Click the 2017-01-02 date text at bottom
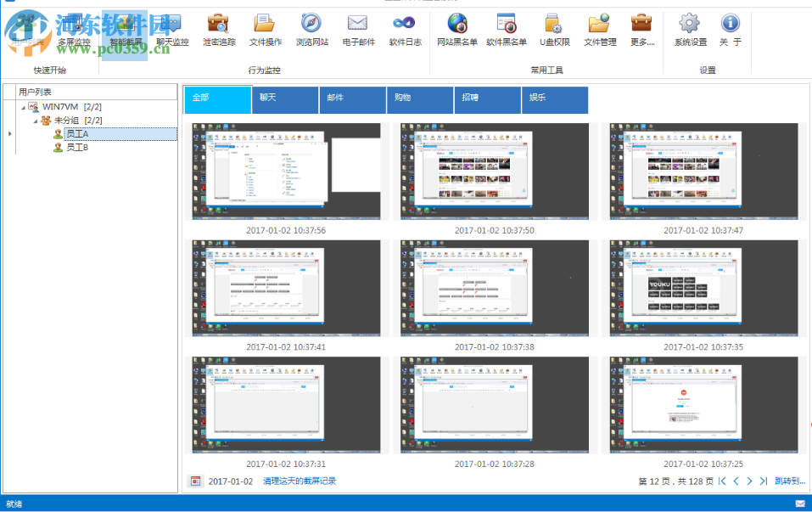This screenshot has height=512, width=812. click(231, 481)
